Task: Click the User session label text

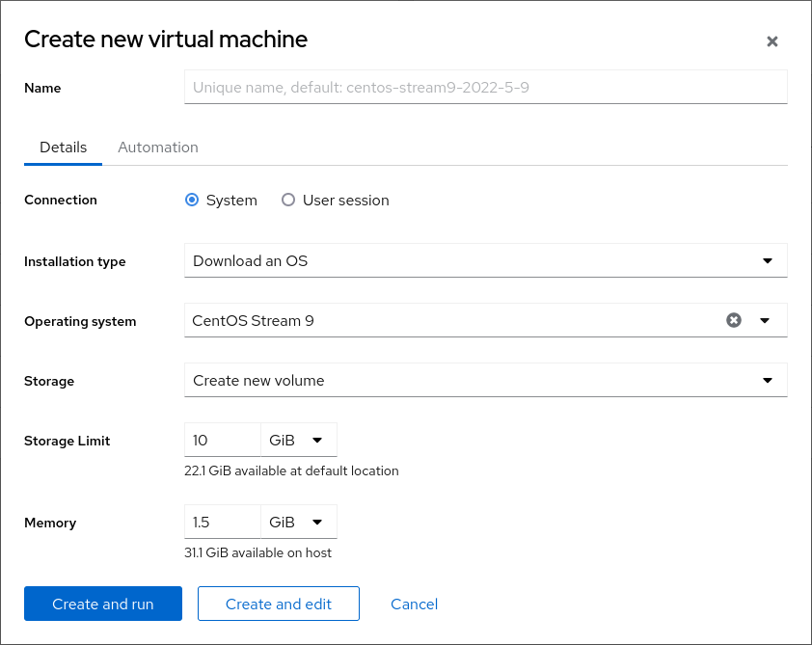Action: (345, 201)
